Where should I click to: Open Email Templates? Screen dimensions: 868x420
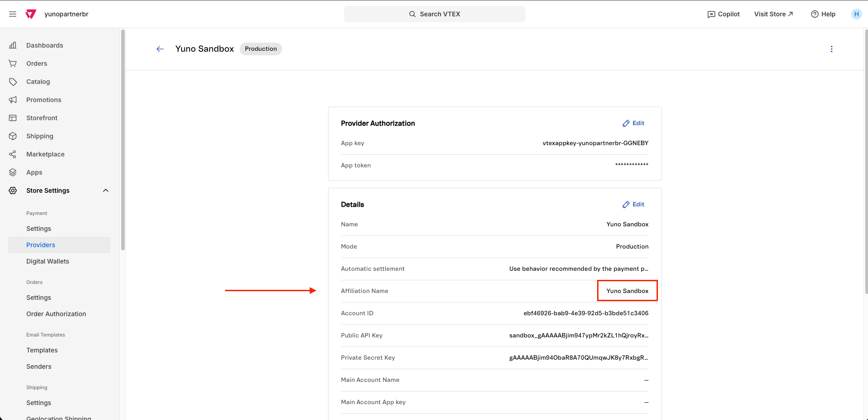42,350
